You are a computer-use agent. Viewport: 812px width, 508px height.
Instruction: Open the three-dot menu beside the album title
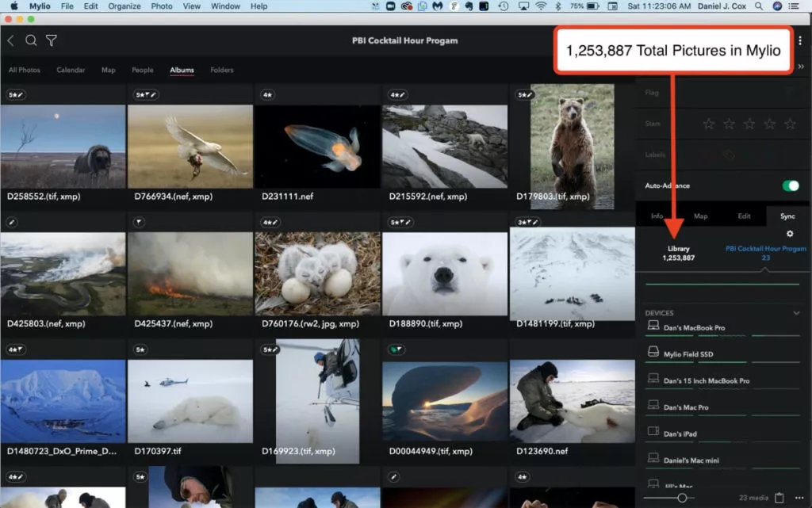pos(800,40)
